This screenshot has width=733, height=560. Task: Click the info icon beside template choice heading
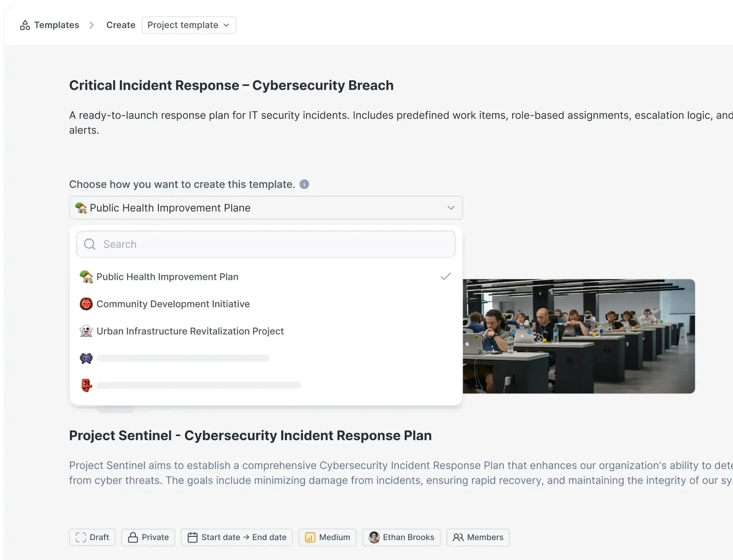click(x=304, y=184)
